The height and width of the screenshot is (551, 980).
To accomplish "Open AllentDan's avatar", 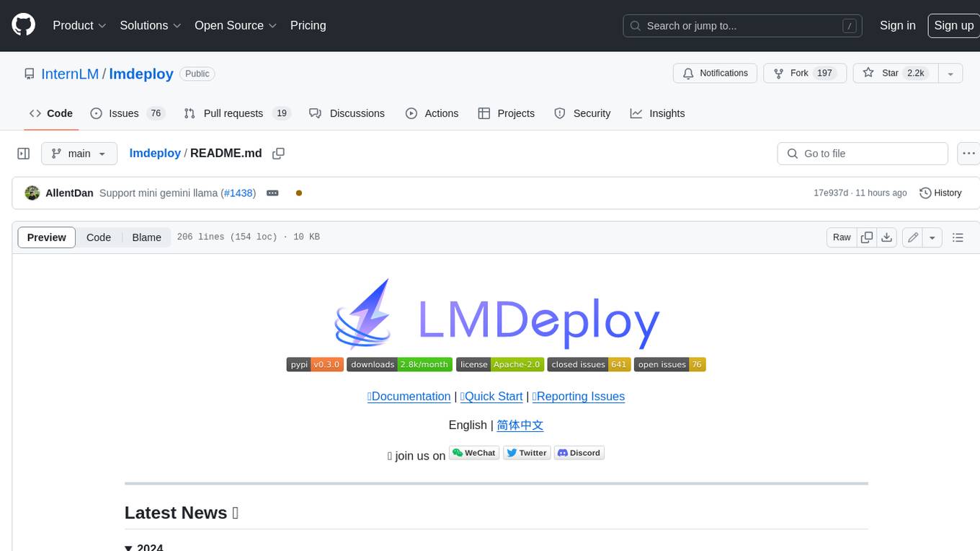I will pyautogui.click(x=32, y=193).
